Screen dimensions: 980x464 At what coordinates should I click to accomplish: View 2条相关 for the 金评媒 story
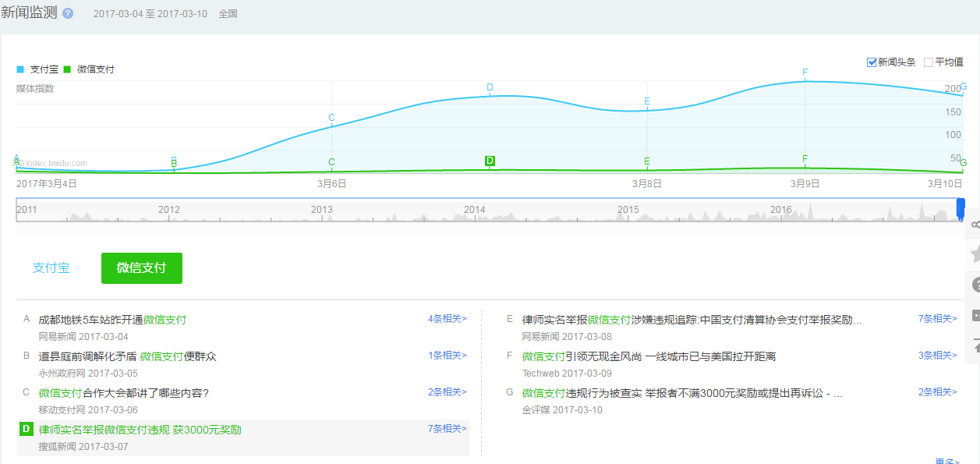click(x=938, y=391)
